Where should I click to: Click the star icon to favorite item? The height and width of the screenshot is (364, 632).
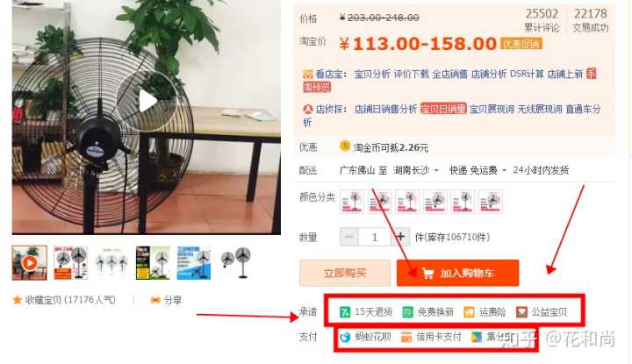(18, 300)
